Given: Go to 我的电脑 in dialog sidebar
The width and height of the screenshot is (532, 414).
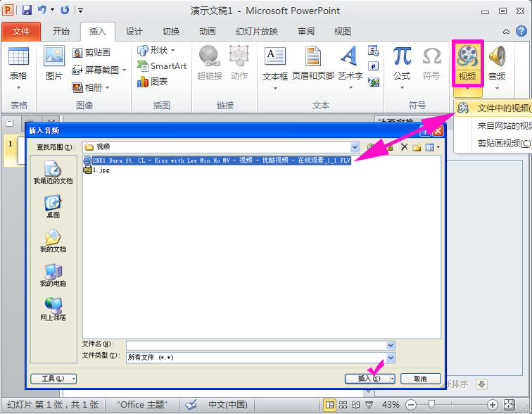Looking at the screenshot, I should (53, 275).
